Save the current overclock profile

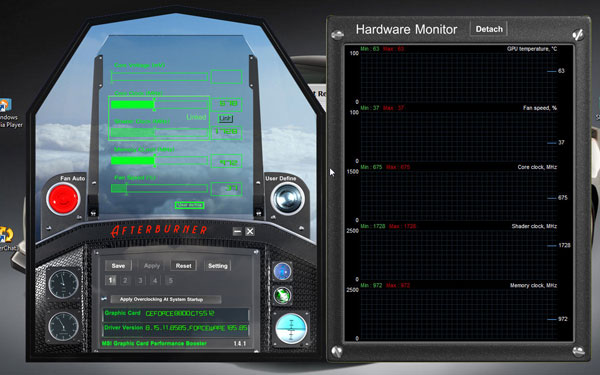point(118,266)
